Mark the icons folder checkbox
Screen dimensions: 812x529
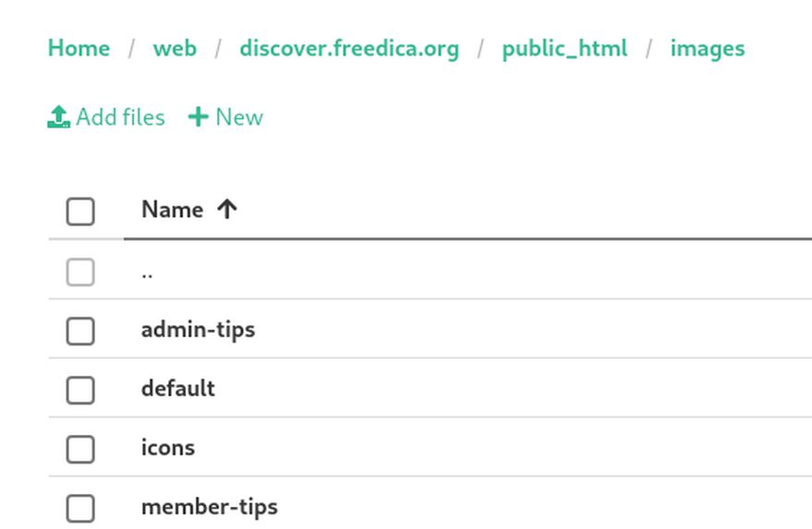(80, 449)
